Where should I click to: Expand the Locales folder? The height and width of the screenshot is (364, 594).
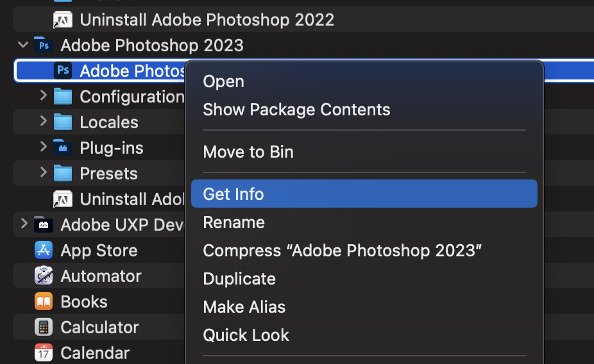tap(43, 121)
